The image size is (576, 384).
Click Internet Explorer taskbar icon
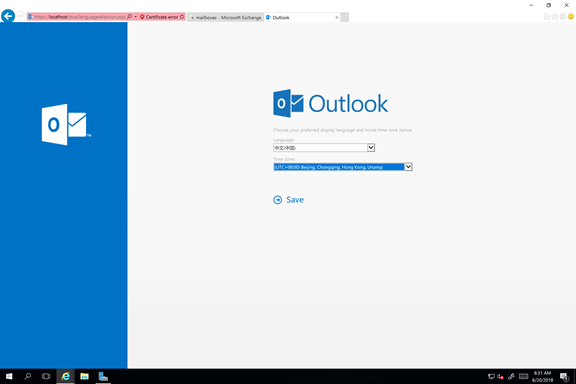tap(65, 376)
